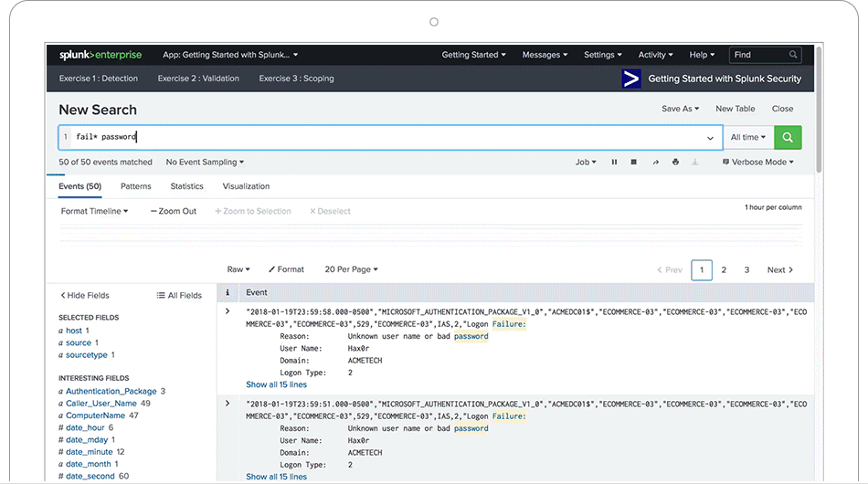Image resolution: width=868 pixels, height=484 pixels.
Task: Open the Activity menu
Action: 655,55
